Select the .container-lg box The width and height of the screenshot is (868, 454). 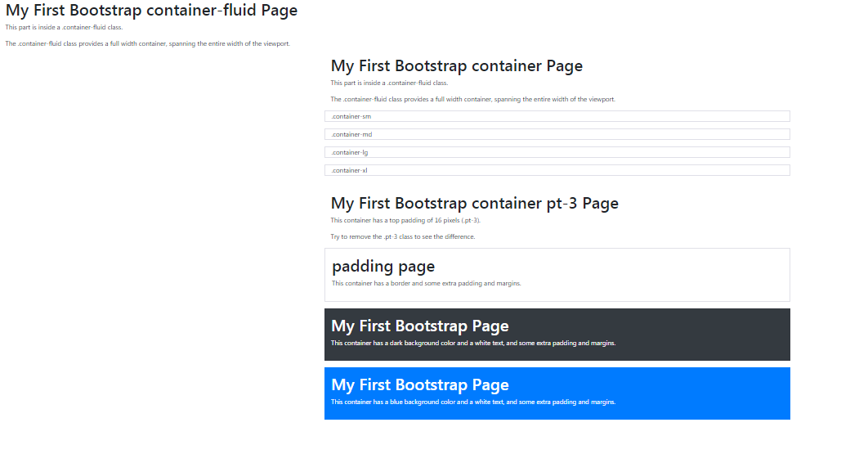[557, 152]
